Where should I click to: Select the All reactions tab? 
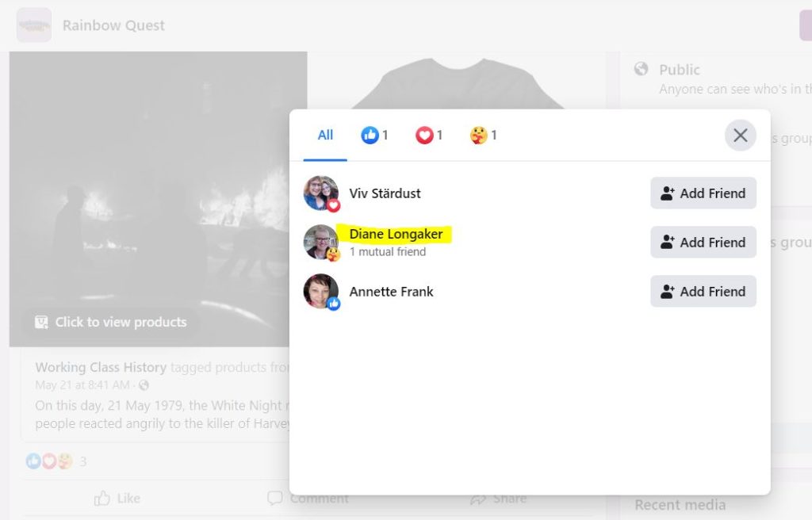(325, 136)
